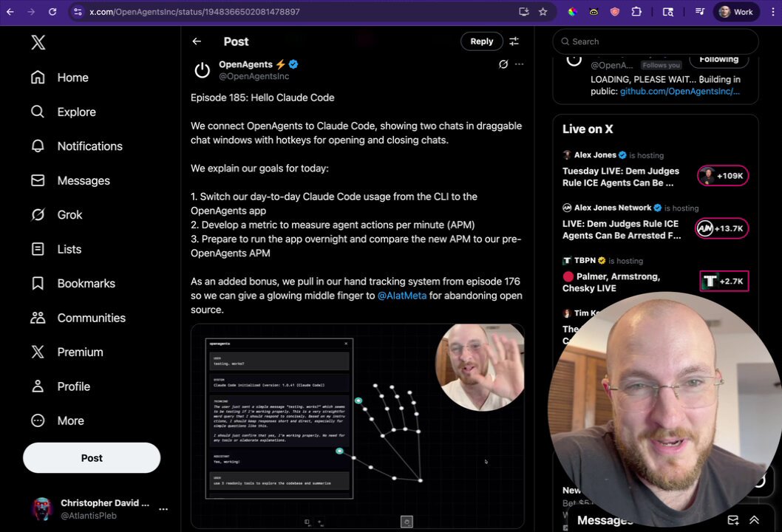
Task: Open the Communities menu label
Action: click(91, 318)
